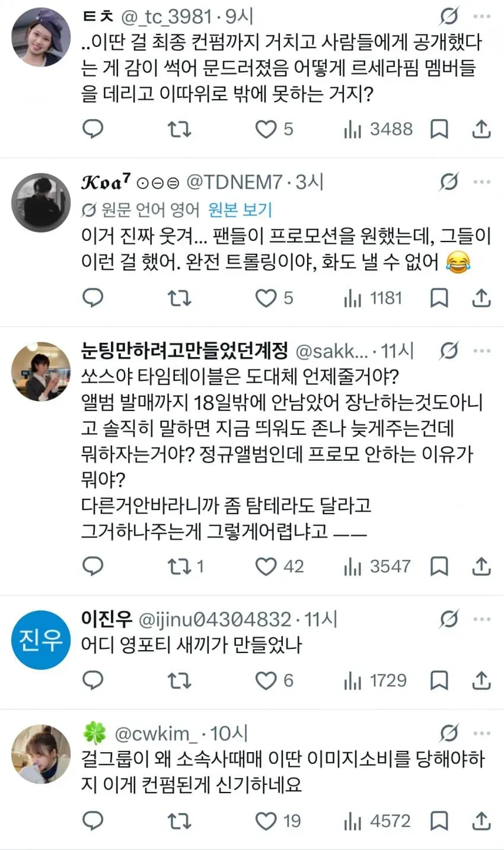Reply to @_tc_3981's tweet
The width and height of the screenshot is (504, 850).
92,129
